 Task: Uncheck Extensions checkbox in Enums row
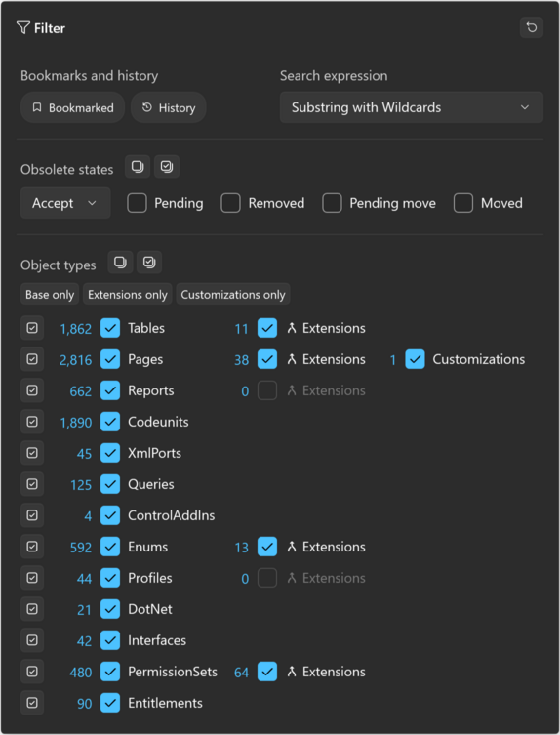(x=267, y=547)
